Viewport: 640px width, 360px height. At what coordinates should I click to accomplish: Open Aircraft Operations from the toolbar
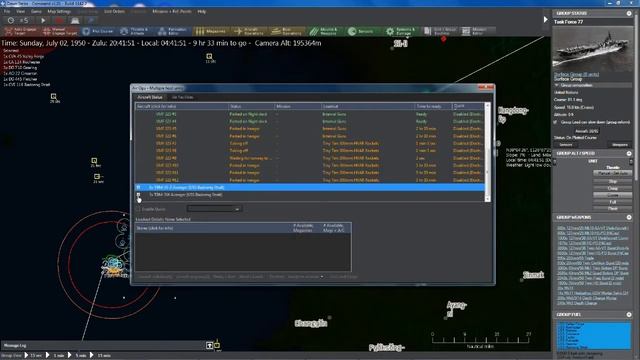(249, 31)
